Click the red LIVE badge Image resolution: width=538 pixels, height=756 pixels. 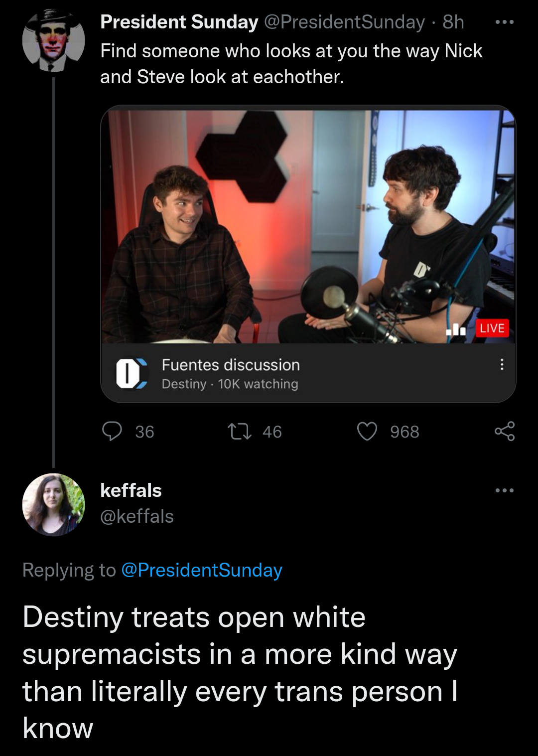(492, 328)
